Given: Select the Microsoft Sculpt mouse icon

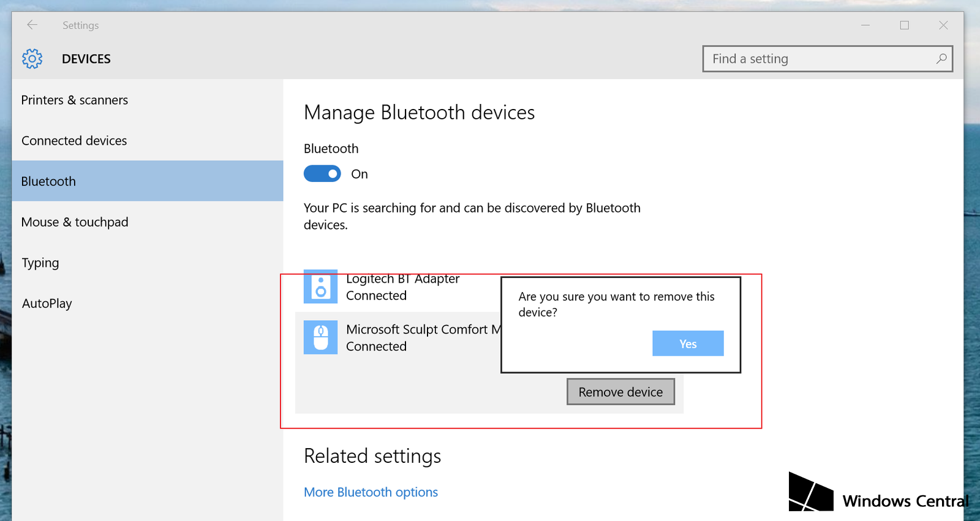Looking at the screenshot, I should (320, 337).
